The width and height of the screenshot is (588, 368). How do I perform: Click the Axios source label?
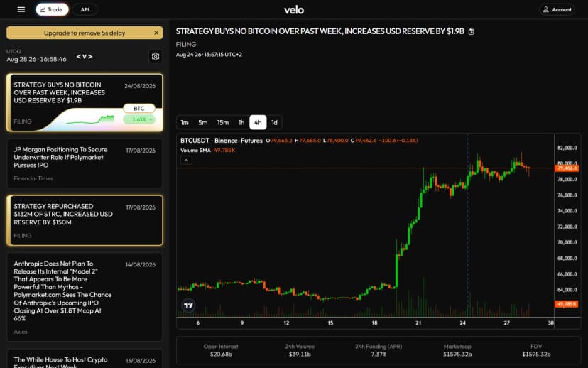coord(21,332)
